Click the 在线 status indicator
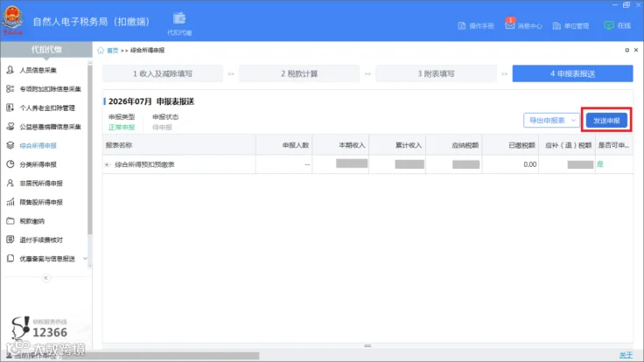Screen dimensions: 644x362 click(x=617, y=25)
